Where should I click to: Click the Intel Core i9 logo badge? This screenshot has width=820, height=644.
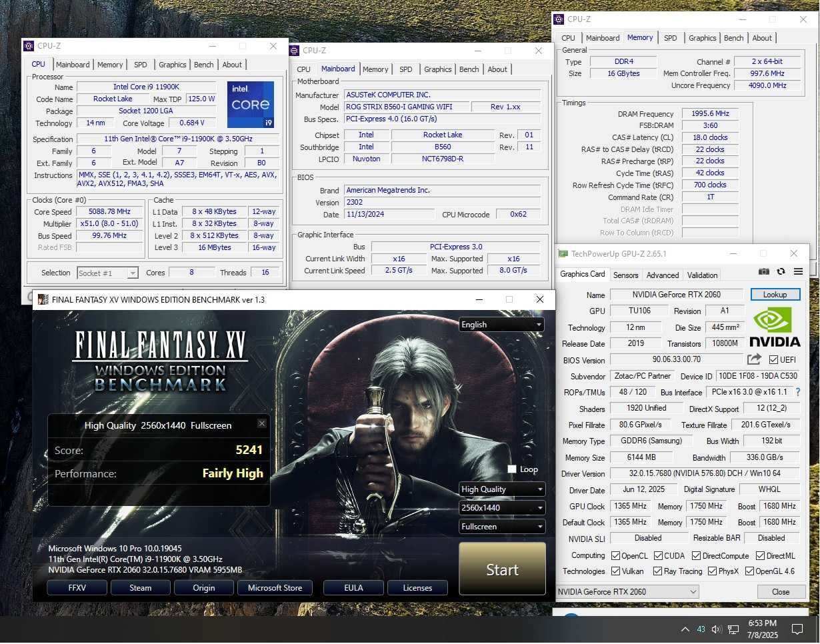tap(251, 105)
